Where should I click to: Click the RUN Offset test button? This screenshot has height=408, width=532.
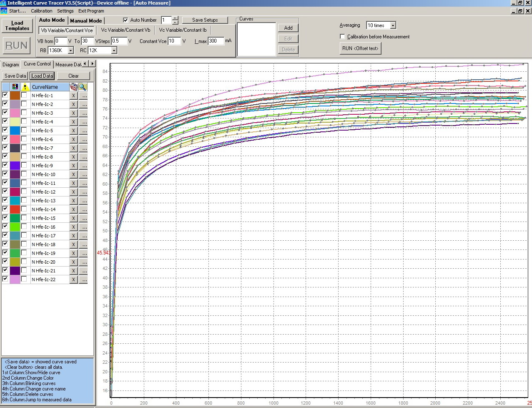coord(360,48)
